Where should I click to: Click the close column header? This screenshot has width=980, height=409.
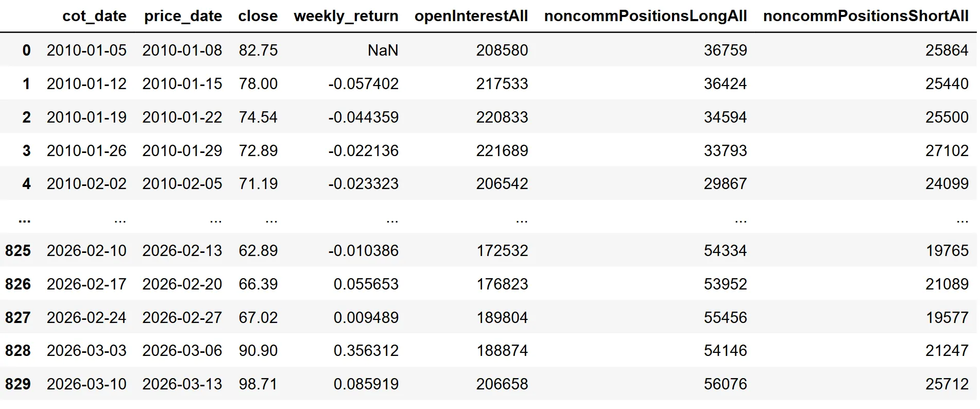click(x=257, y=16)
